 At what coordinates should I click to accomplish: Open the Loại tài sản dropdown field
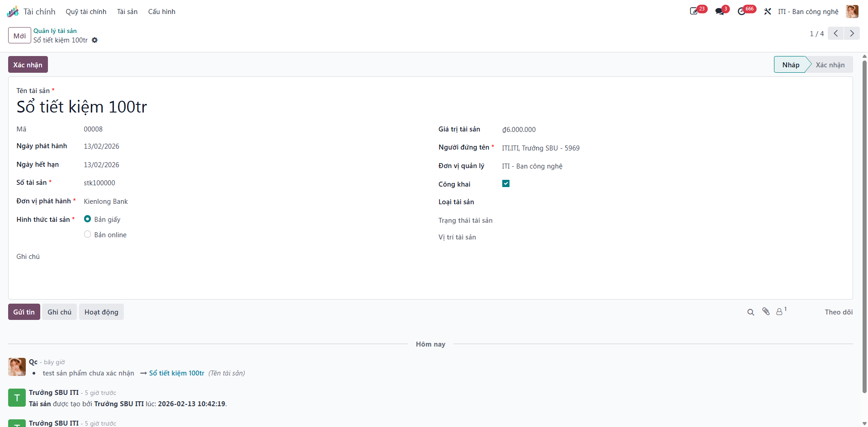pos(674,202)
